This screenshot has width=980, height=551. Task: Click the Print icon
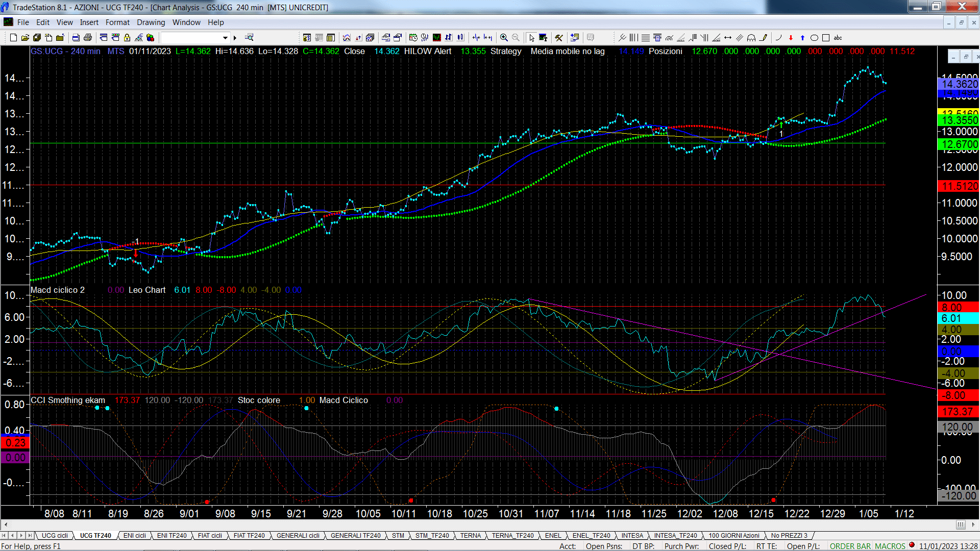point(88,37)
